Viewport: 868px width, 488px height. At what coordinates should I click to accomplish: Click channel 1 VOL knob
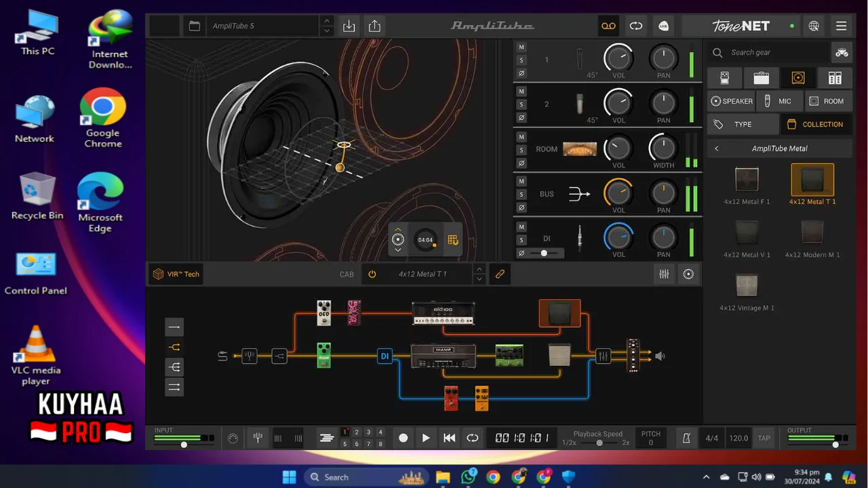[618, 58]
